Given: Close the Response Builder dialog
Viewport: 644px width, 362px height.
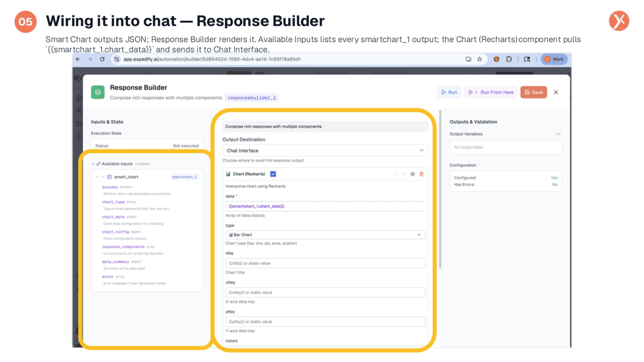Looking at the screenshot, I should (556, 92).
